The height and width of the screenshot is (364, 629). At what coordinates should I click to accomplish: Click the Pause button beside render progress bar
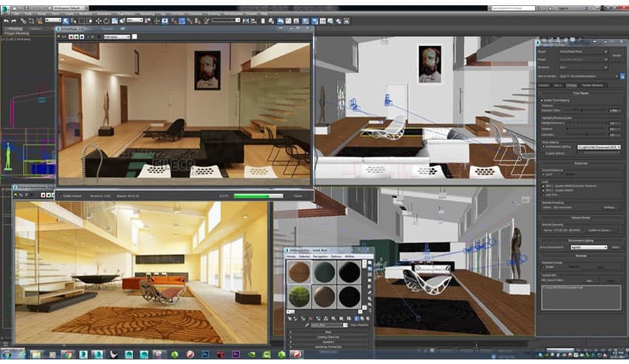pyautogui.click(x=298, y=196)
